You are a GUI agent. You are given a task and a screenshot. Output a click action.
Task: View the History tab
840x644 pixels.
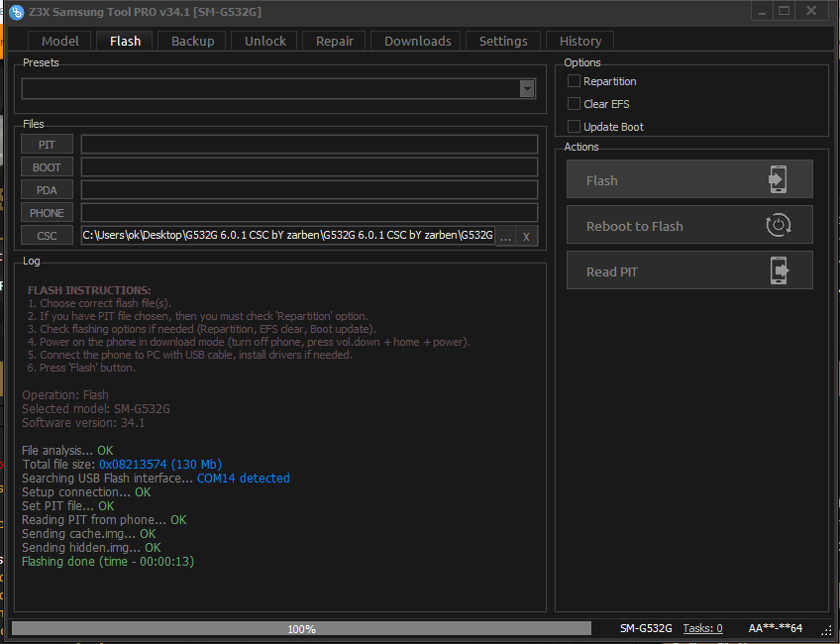pyautogui.click(x=580, y=42)
